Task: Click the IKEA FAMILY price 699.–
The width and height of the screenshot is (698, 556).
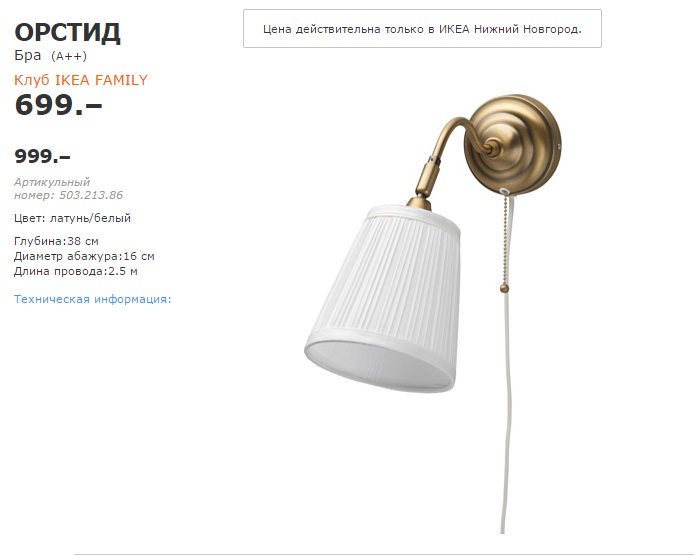Action: 58,105
